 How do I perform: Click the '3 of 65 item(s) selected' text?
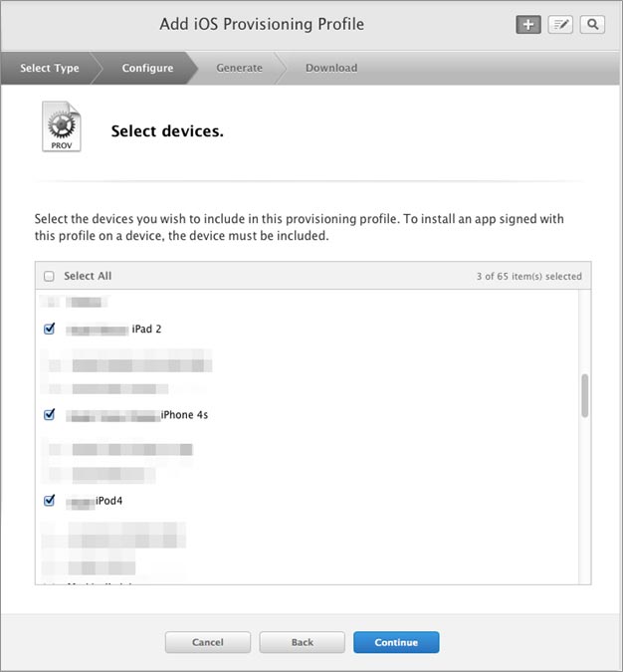click(529, 276)
